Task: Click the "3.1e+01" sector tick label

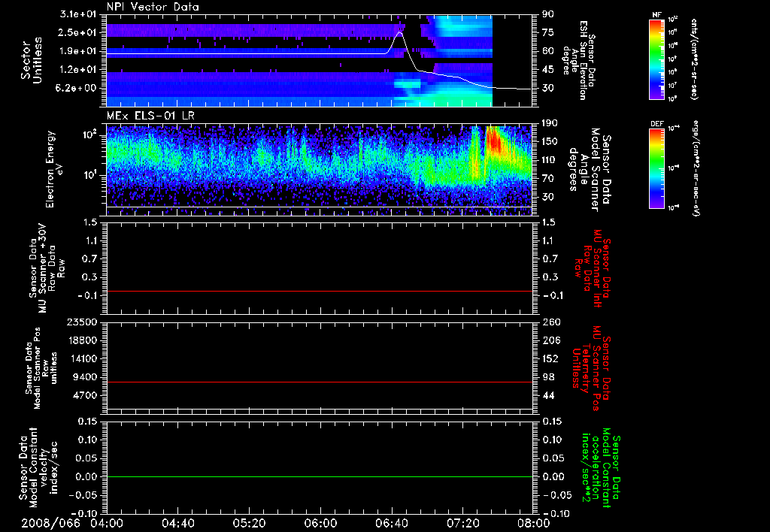Action: [x=77, y=14]
